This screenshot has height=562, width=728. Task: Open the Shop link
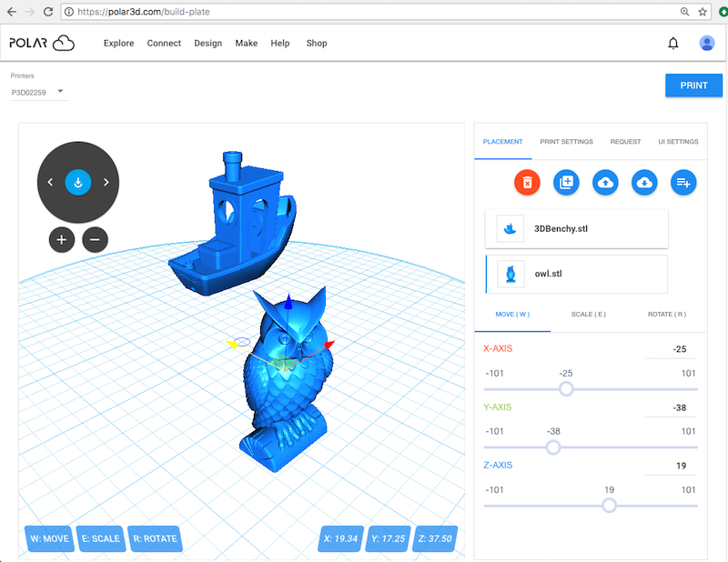click(317, 43)
